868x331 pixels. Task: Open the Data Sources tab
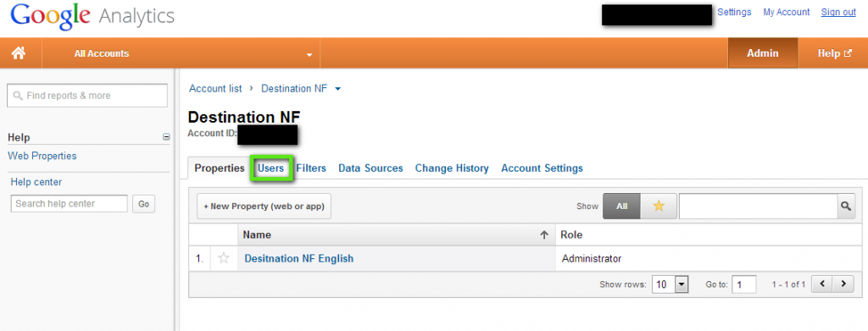pos(371,168)
